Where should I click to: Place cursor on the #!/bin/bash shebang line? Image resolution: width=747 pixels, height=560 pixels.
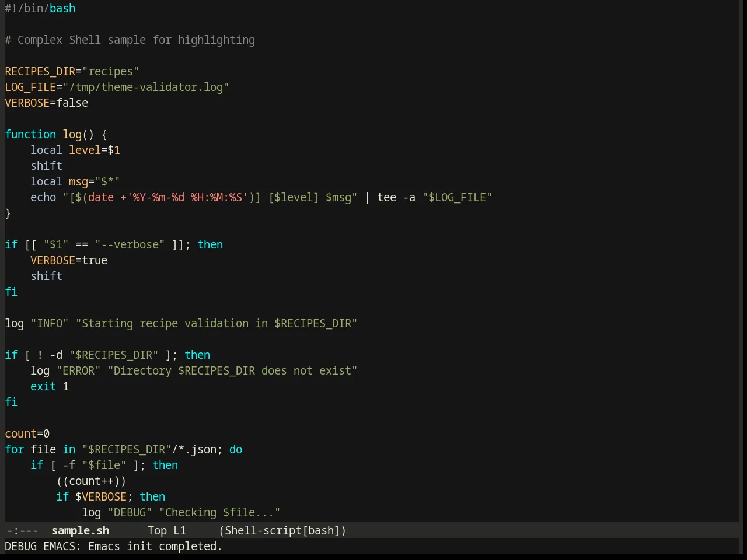click(40, 8)
